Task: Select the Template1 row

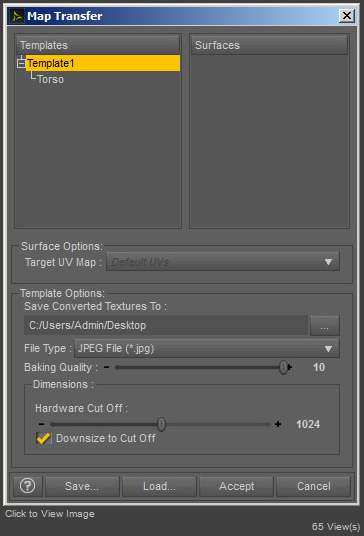Action: pos(103,63)
